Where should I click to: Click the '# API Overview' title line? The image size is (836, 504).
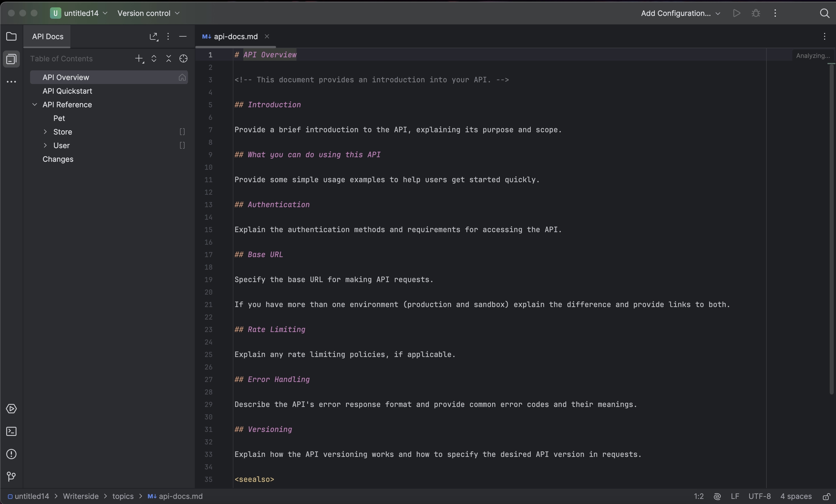click(x=265, y=55)
